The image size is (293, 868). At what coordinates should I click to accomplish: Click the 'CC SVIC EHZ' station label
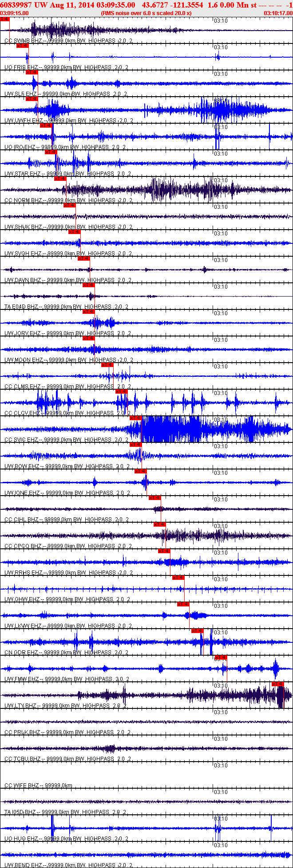coord(21,440)
